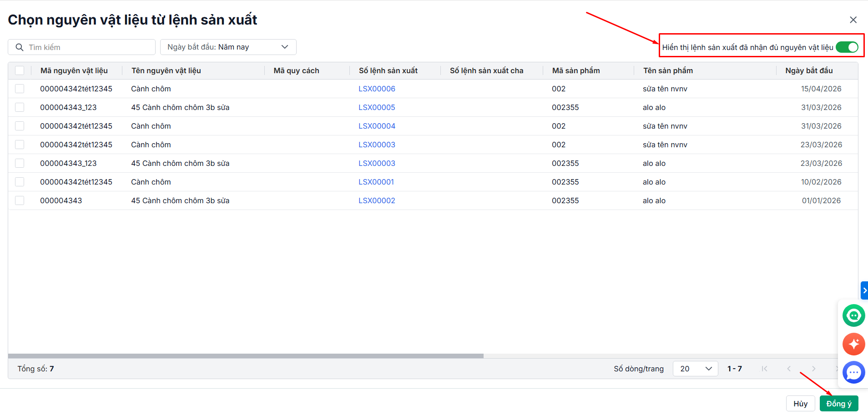Open the blue chat bubble support icon

(x=853, y=373)
